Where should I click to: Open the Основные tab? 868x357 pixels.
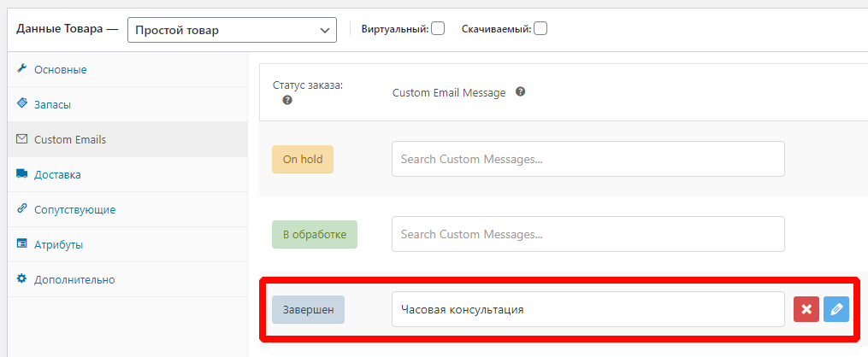point(60,69)
